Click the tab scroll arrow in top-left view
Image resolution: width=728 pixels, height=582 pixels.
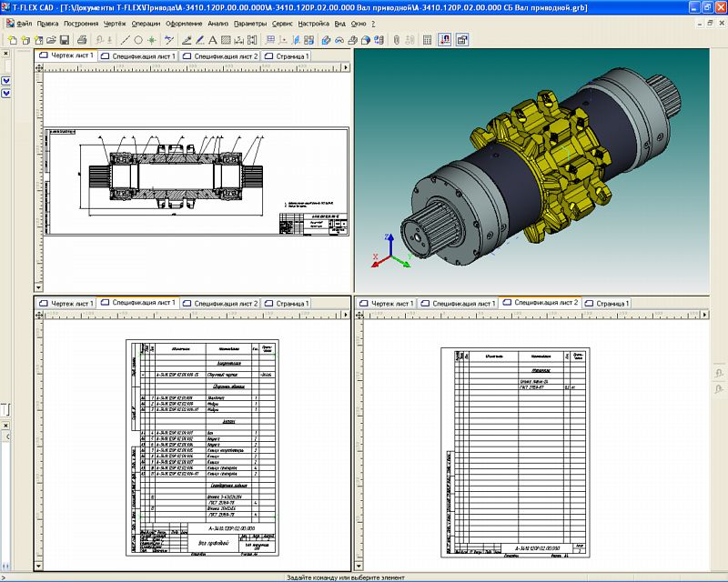pyautogui.click(x=347, y=67)
